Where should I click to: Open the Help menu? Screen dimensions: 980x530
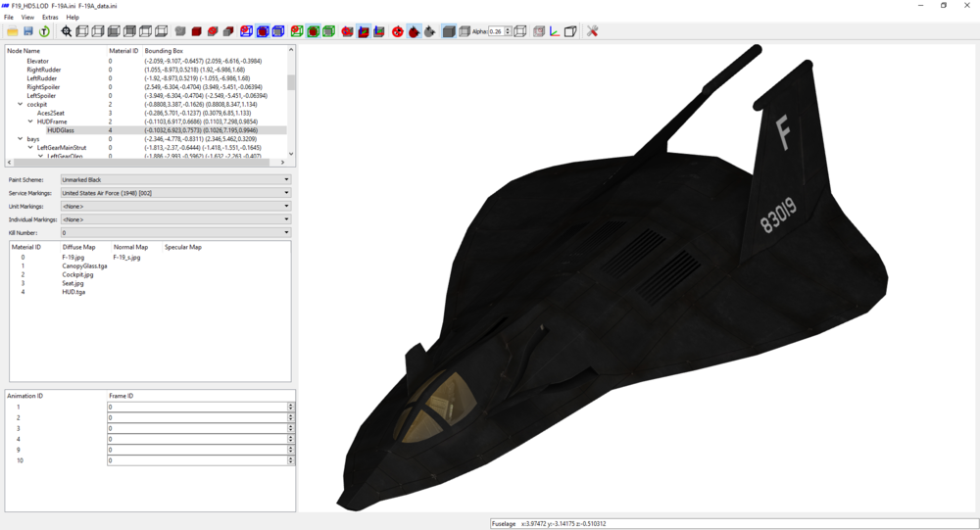pyautogui.click(x=73, y=18)
